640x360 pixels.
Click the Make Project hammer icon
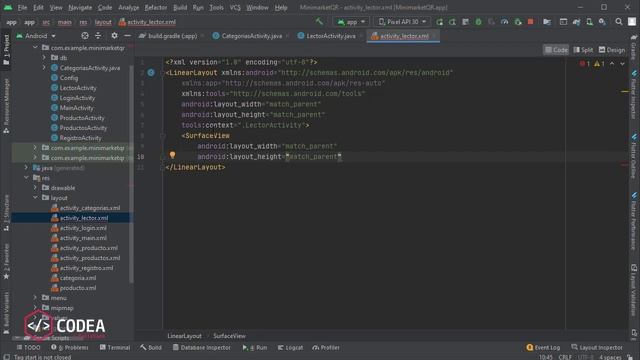pos(319,22)
